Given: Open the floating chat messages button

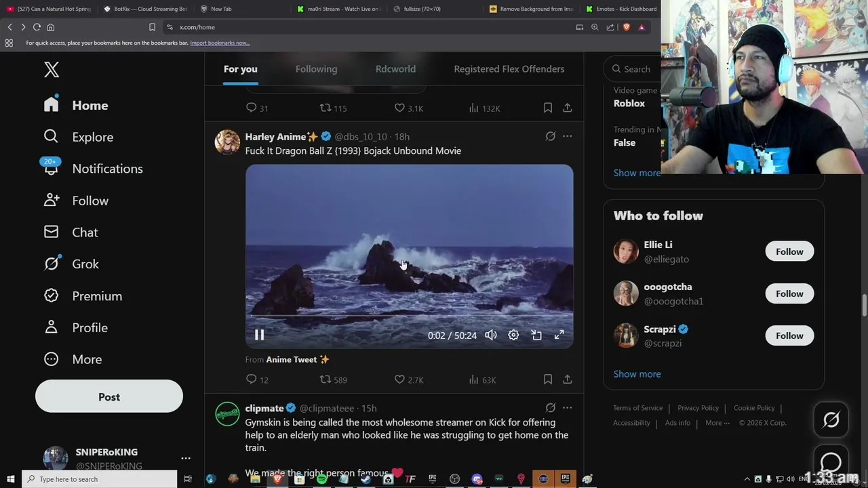Looking at the screenshot, I should (831, 463).
